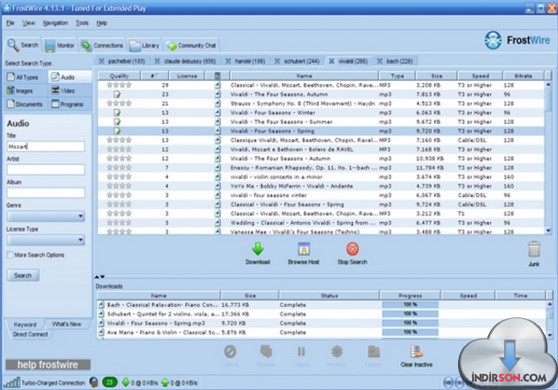This screenshot has width=558, height=390.
Task: Close the pachelbel search results tab
Action: coord(101,61)
